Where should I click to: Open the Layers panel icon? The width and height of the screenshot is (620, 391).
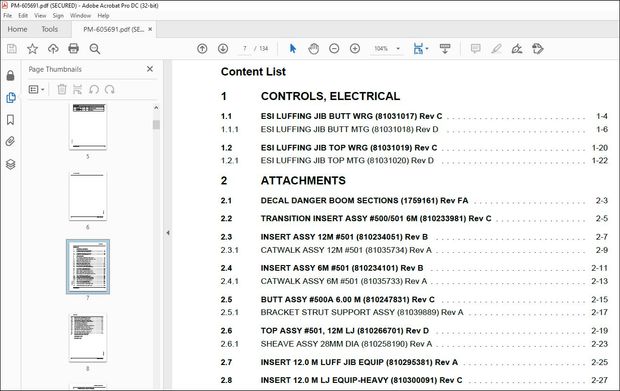click(11, 164)
